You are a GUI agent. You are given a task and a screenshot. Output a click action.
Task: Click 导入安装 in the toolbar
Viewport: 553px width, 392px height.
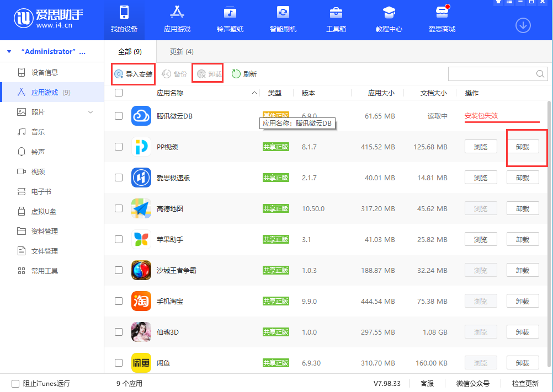coord(134,74)
